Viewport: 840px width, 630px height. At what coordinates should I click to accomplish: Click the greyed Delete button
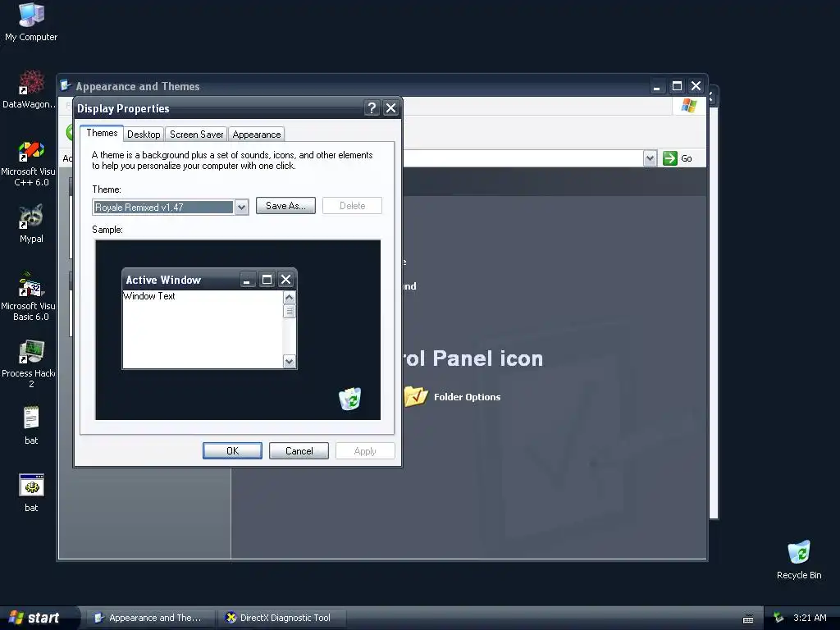[352, 206]
